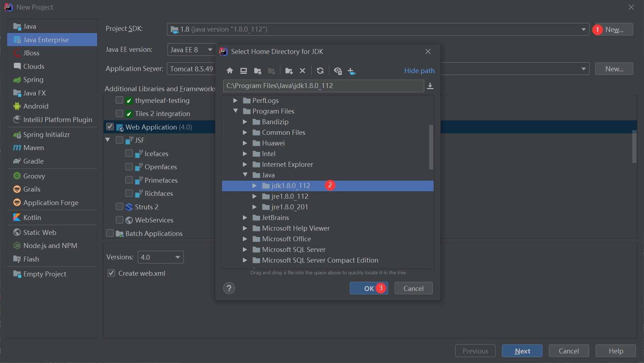Check the WebServices option
644x363 pixels.
120,220
